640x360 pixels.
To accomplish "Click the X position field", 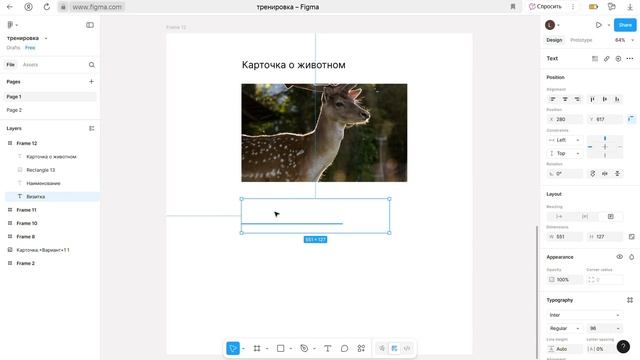I will (565, 119).
